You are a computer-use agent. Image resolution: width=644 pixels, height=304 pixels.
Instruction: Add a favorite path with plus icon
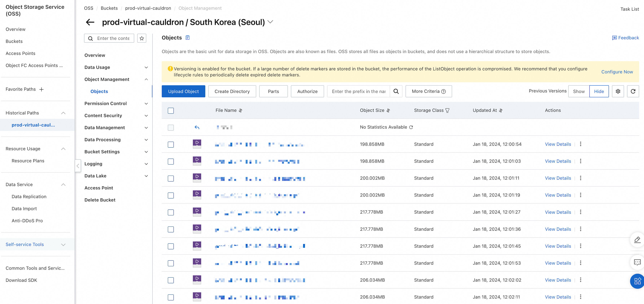(42, 89)
